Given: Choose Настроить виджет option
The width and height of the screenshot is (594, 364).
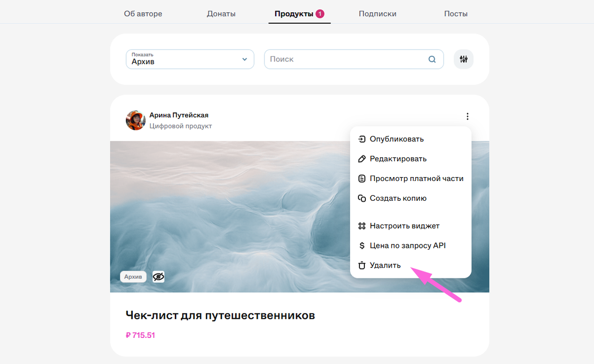Looking at the screenshot, I should [x=410, y=226].
